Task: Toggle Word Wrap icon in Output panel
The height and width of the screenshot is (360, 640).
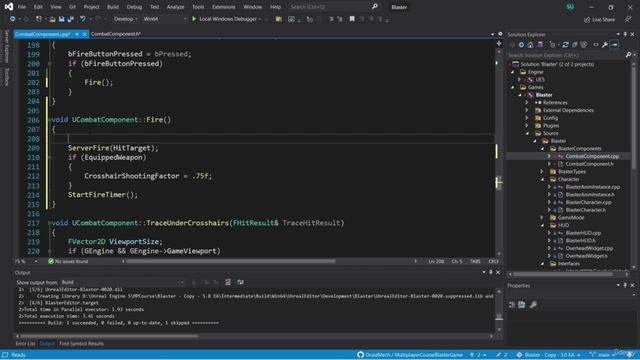Action: 240,282
